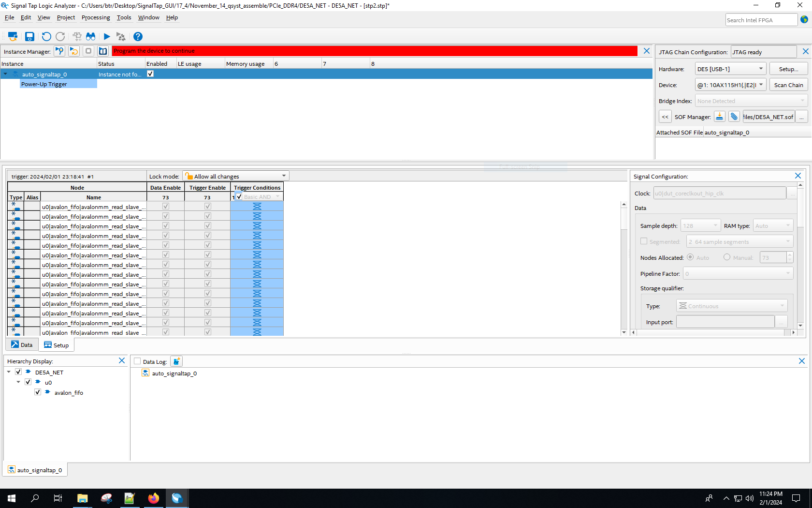812x508 pixels.
Task: Open the Lock mode dropdown
Action: 236,176
